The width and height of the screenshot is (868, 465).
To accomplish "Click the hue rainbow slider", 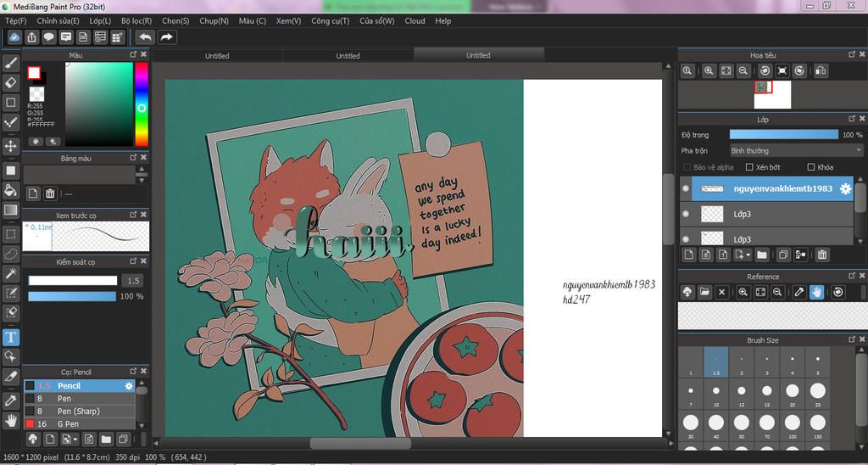I will tap(142, 104).
